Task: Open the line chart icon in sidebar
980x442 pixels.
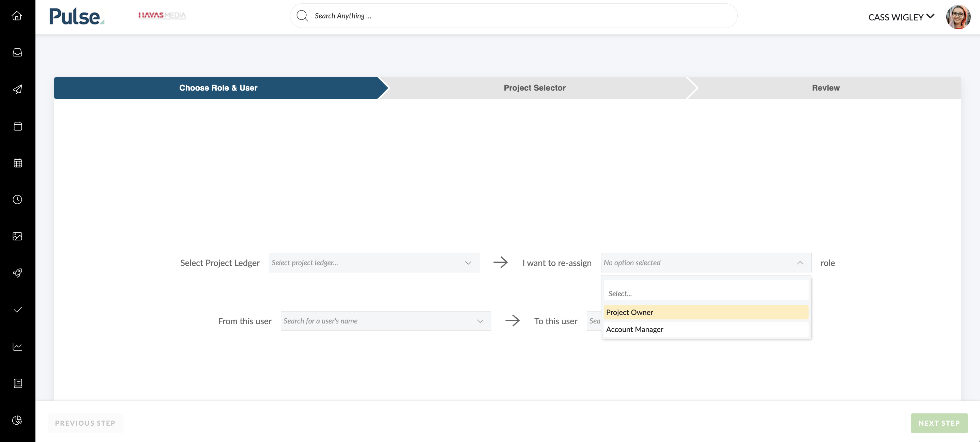Action: (17, 346)
